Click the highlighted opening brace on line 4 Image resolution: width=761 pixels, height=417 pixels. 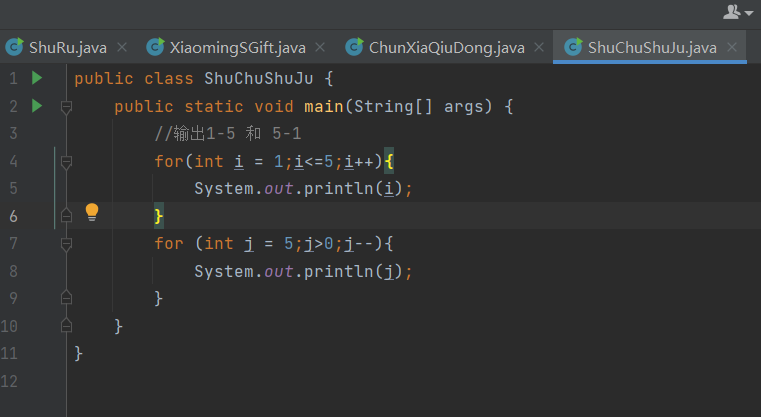coord(389,161)
